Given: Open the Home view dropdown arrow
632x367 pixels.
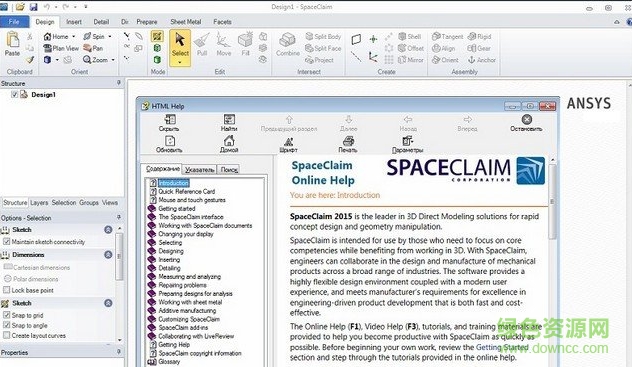Looking at the screenshot, I should click(x=73, y=37).
